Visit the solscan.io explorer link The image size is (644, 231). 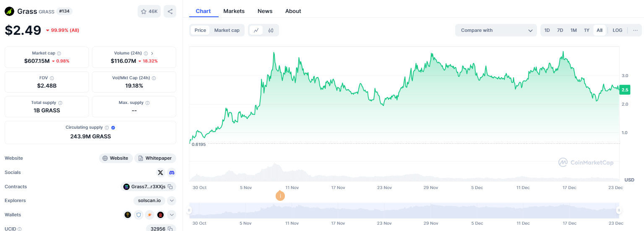tap(149, 200)
